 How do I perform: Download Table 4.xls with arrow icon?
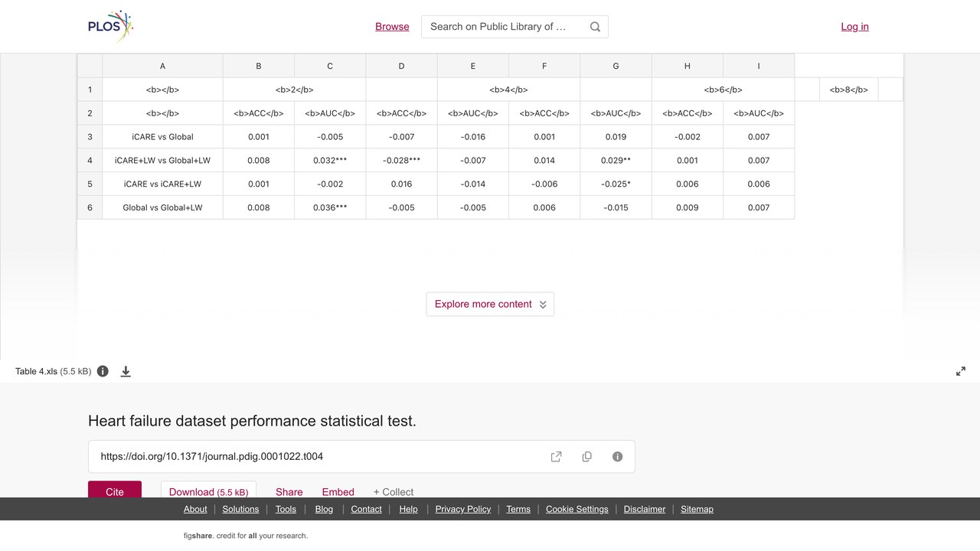[126, 371]
